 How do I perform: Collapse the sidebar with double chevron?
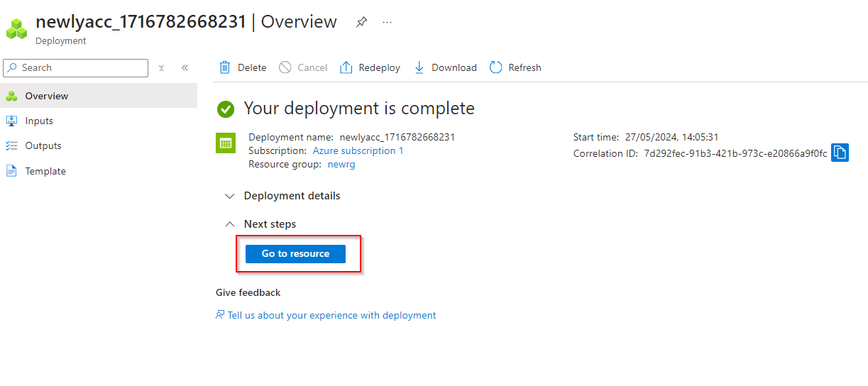click(185, 67)
